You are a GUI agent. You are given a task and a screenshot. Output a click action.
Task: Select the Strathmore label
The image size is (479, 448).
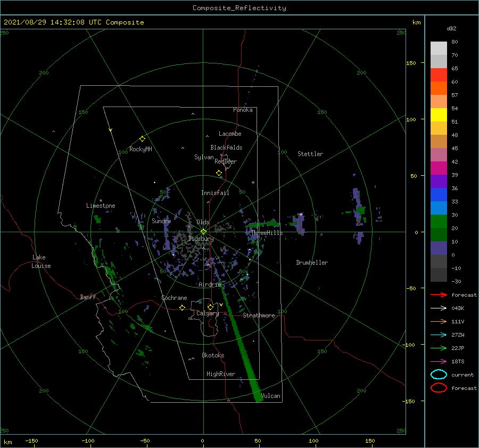tap(259, 315)
